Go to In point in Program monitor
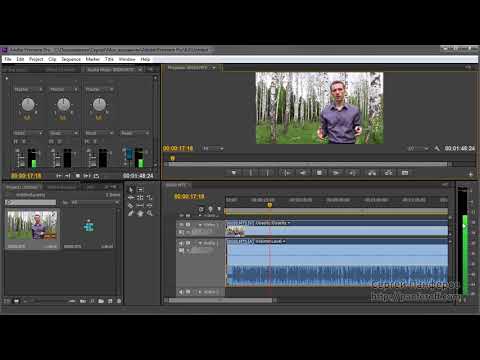This screenshot has height=360, width=480. (x=286, y=173)
